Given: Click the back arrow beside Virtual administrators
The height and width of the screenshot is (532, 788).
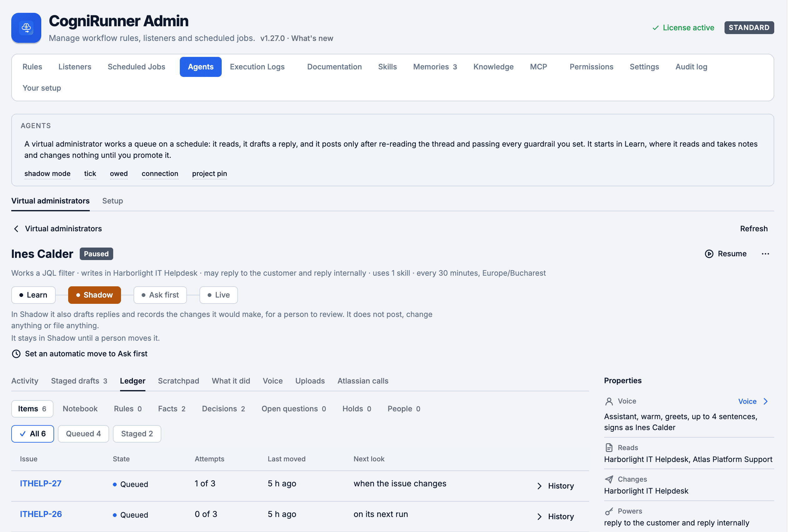Looking at the screenshot, I should 16,229.
